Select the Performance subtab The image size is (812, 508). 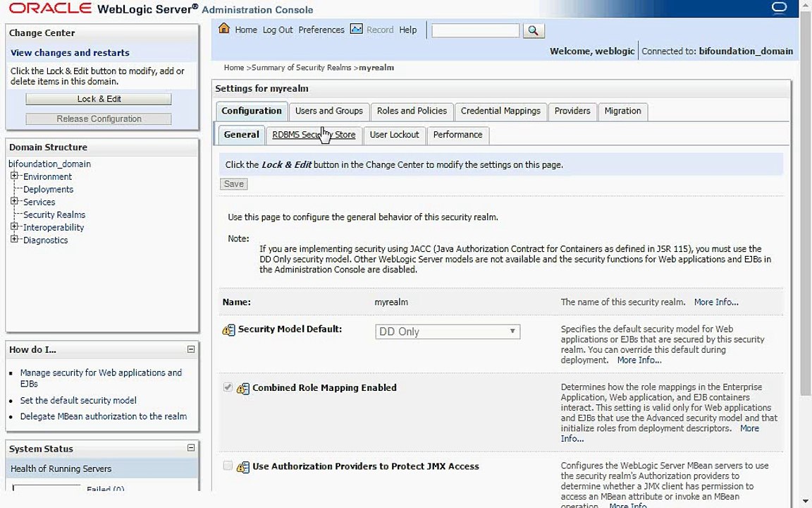(x=457, y=135)
